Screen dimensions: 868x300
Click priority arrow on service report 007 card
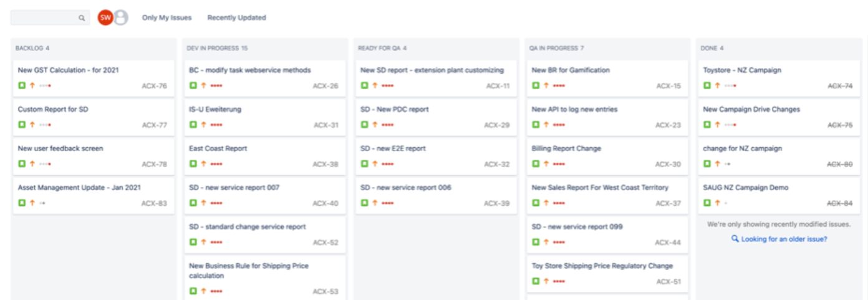(x=204, y=203)
